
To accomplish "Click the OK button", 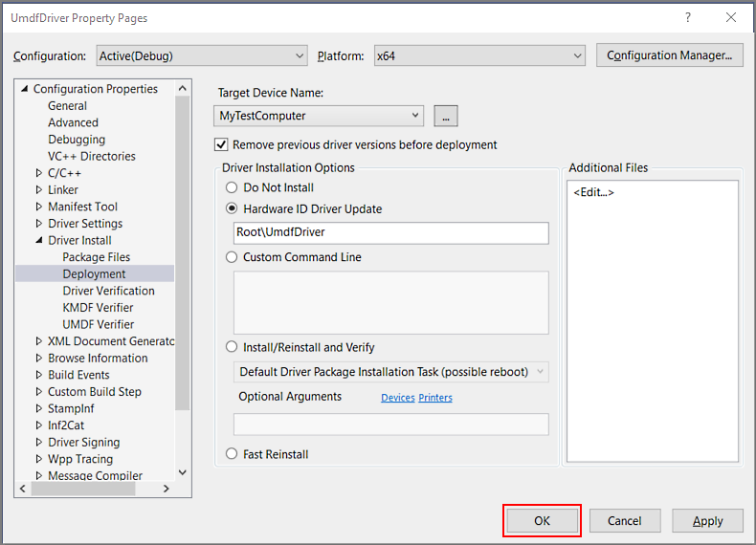I will click(x=542, y=521).
